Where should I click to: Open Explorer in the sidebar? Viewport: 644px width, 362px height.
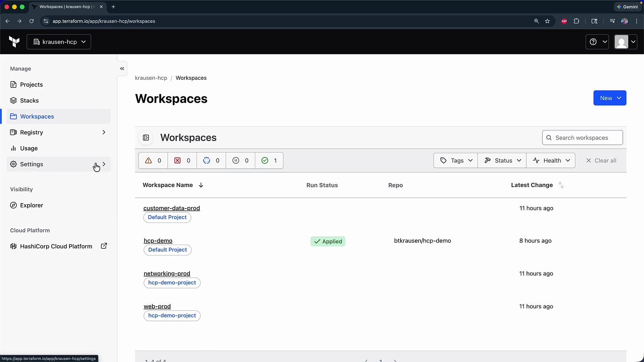tap(59, 205)
